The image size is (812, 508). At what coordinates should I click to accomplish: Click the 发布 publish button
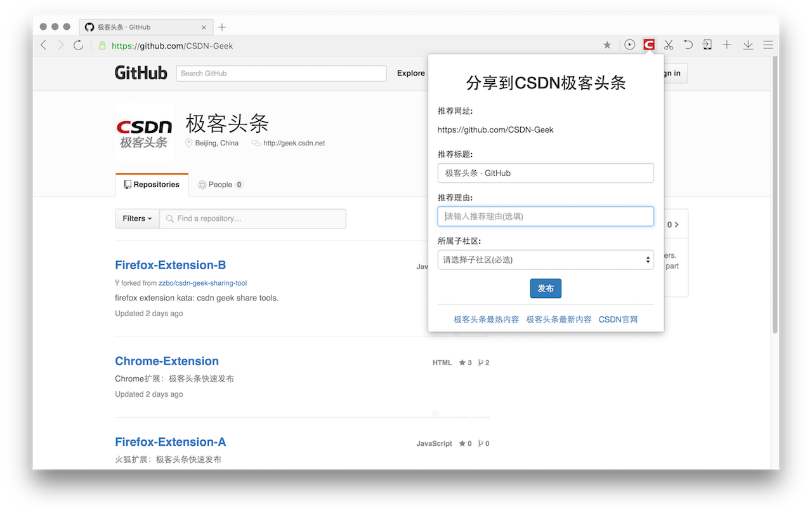pos(546,288)
